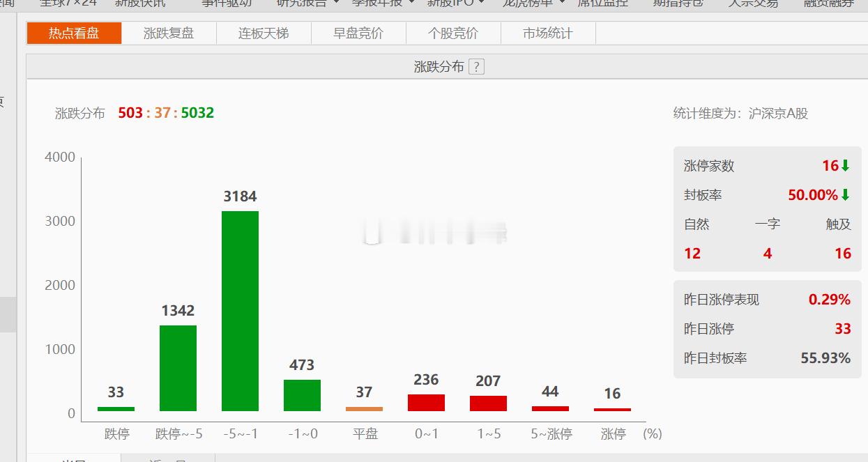This screenshot has width=868, height=462.
Task: Expand the 研究报告 menu dropdown arrow
Action: tap(336, 2)
